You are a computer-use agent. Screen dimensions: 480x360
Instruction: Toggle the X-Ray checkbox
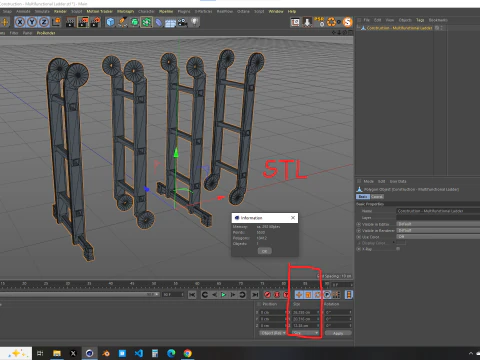click(398, 249)
